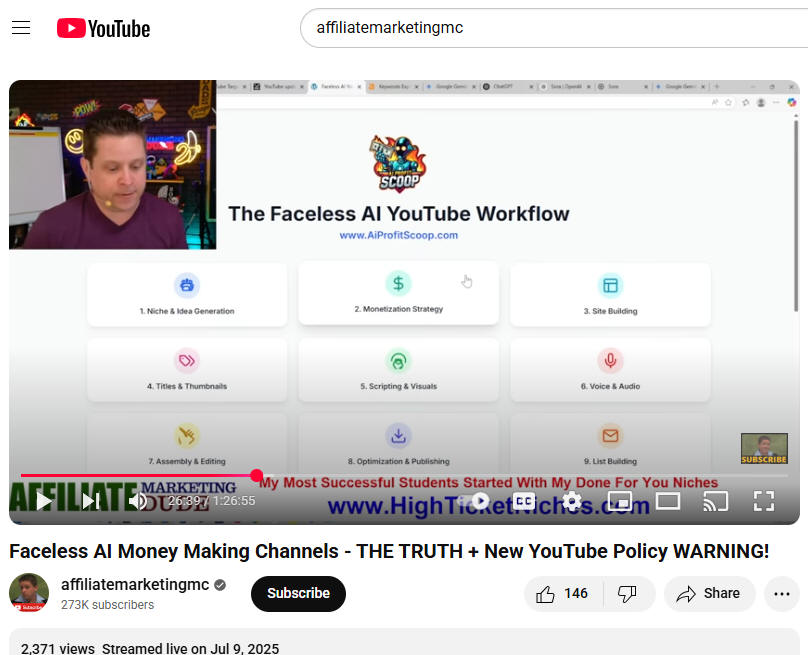This screenshot has width=808, height=655.
Task: Click the video title about Faceless AI Money Making Channels
Action: [389, 551]
